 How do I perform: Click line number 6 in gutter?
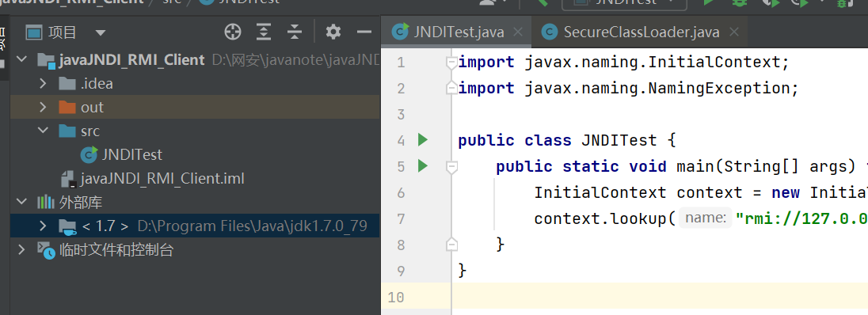[402, 192]
